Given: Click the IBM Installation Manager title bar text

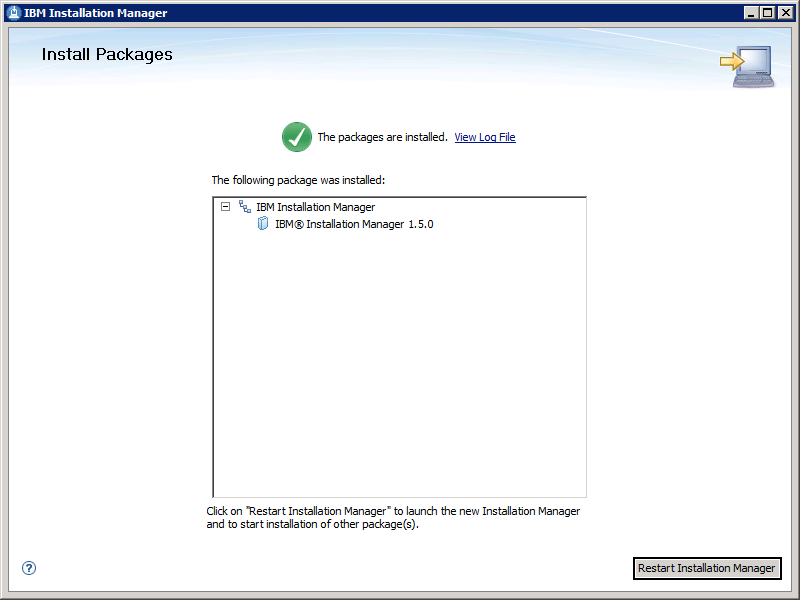Looking at the screenshot, I should tap(96, 13).
